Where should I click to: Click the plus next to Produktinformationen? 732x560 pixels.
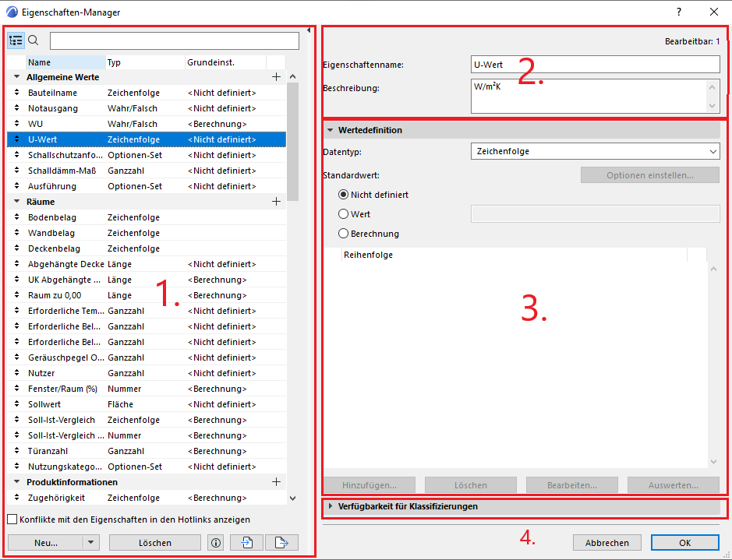pos(275,482)
